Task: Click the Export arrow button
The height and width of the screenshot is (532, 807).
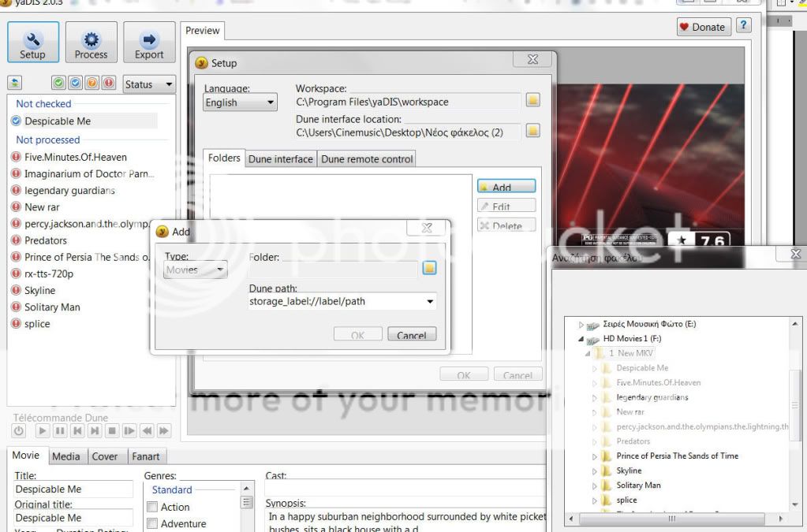Action: click(149, 43)
